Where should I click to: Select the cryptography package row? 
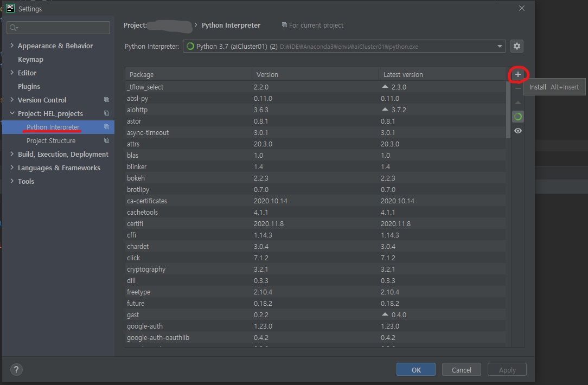pyautogui.click(x=315, y=269)
